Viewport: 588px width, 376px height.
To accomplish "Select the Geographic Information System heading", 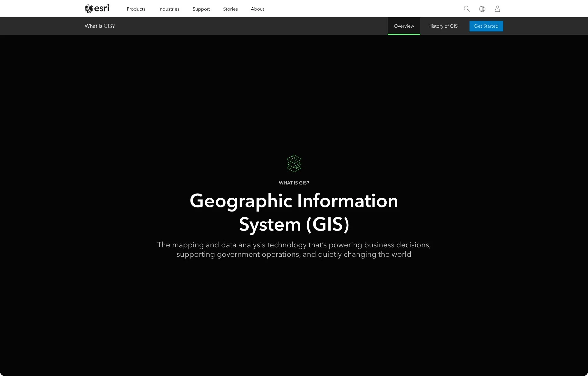I will [294, 212].
